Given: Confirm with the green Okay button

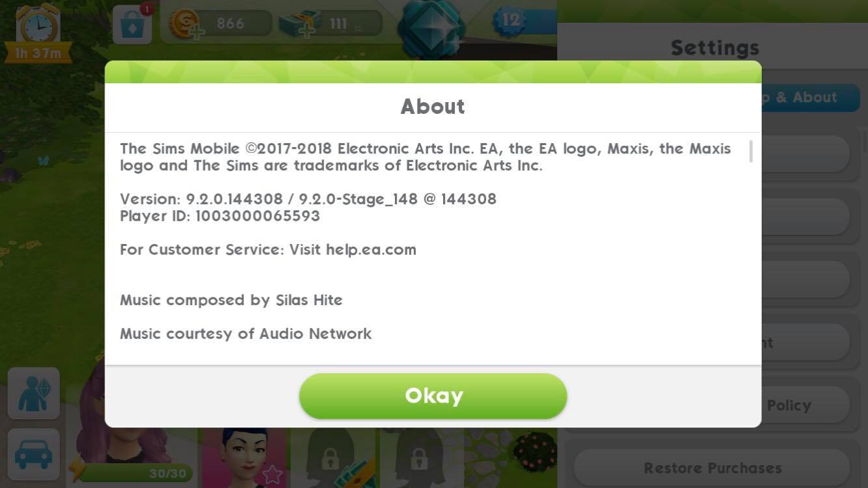Looking at the screenshot, I should click(x=433, y=396).
